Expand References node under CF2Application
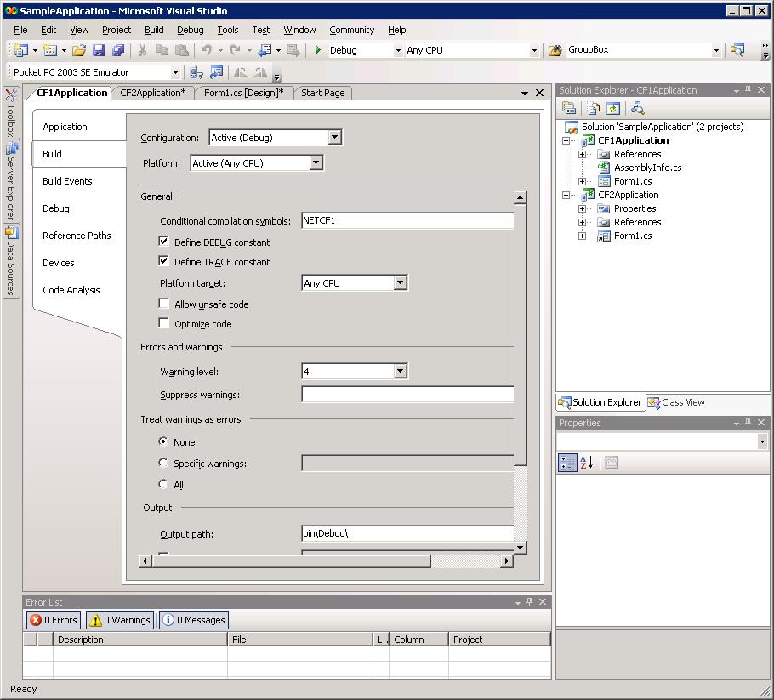The height and width of the screenshot is (700, 774). click(583, 222)
